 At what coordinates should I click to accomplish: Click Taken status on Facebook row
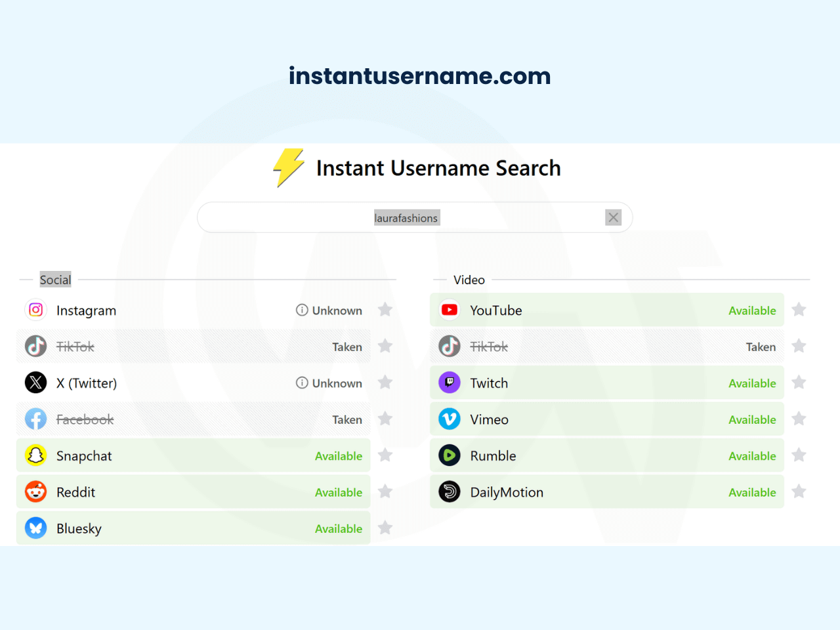point(347,419)
